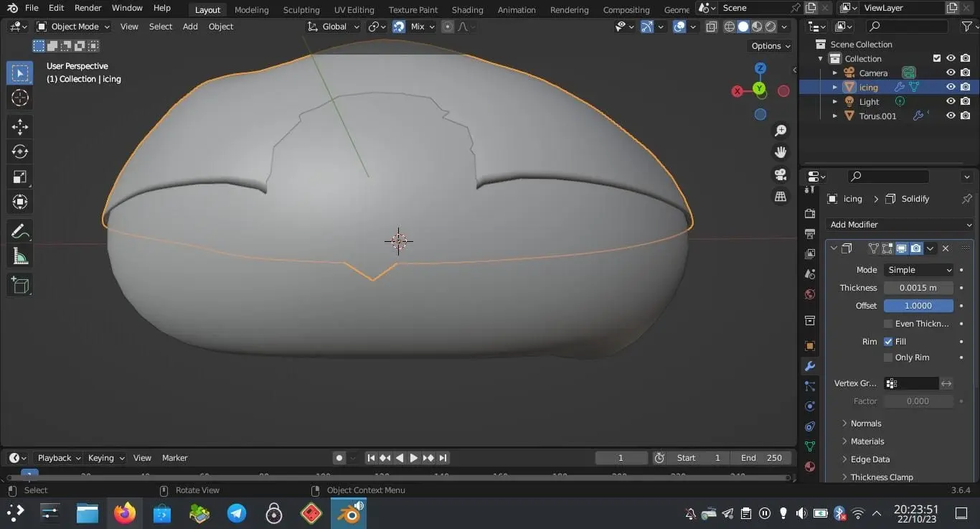
Task: Open the Add Modifier dropdown
Action: click(900, 225)
